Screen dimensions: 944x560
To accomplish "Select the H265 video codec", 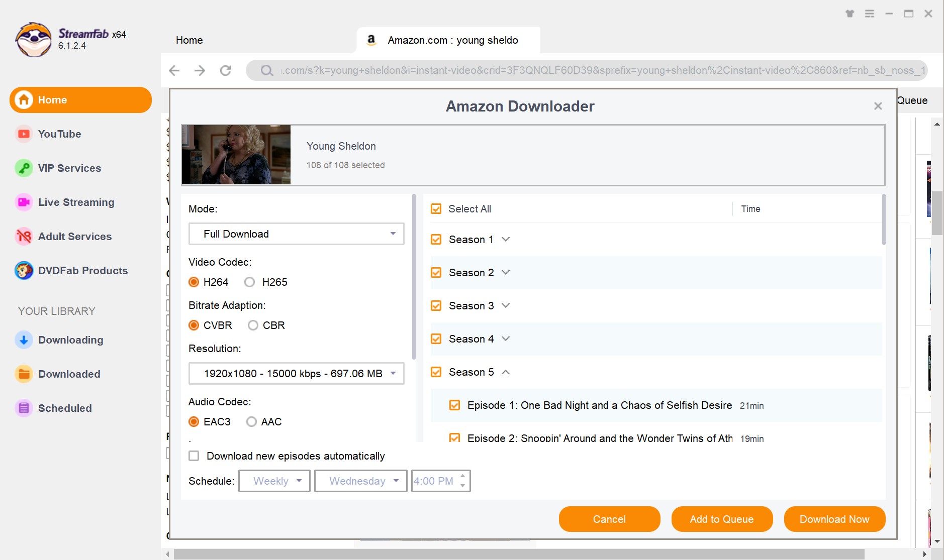I will point(250,282).
